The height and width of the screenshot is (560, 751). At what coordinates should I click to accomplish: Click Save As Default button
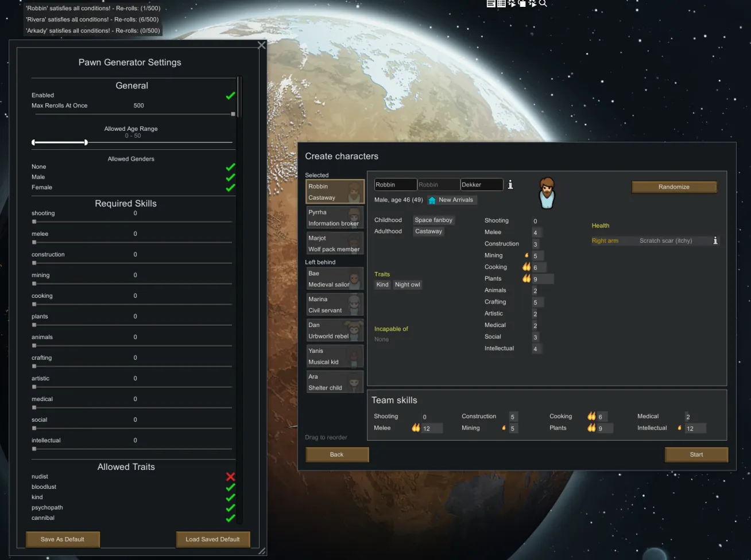[63, 539]
